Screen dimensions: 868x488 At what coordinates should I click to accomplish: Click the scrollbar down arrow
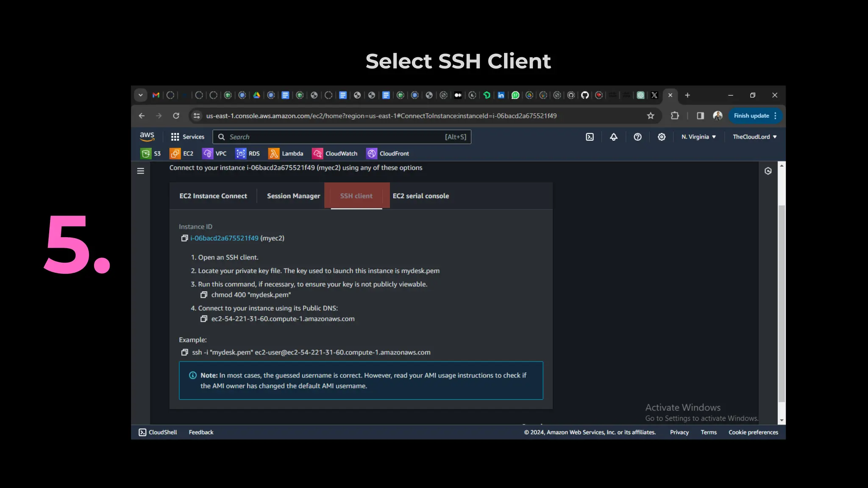782,421
